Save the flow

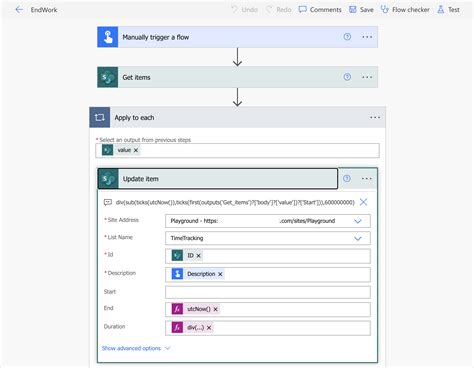tap(361, 10)
